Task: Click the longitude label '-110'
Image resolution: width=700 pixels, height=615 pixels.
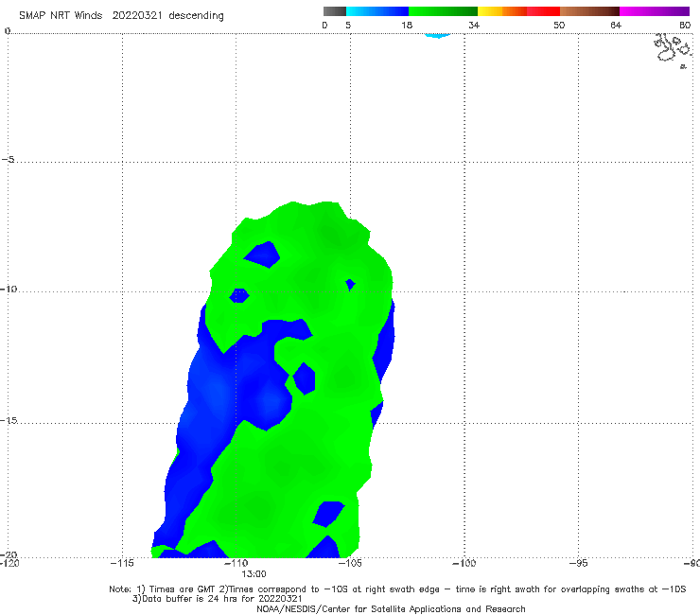Action: (x=236, y=563)
